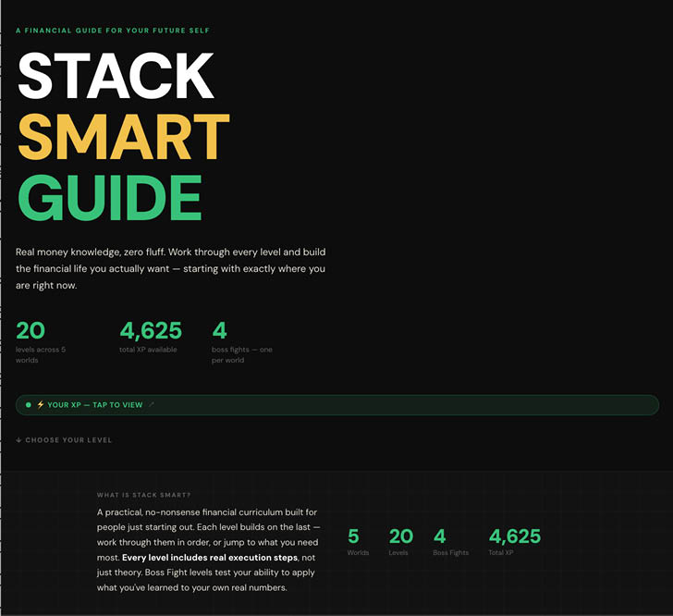The height and width of the screenshot is (616, 673).
Task: Click the hero stat number 20
Action: pos(31,330)
